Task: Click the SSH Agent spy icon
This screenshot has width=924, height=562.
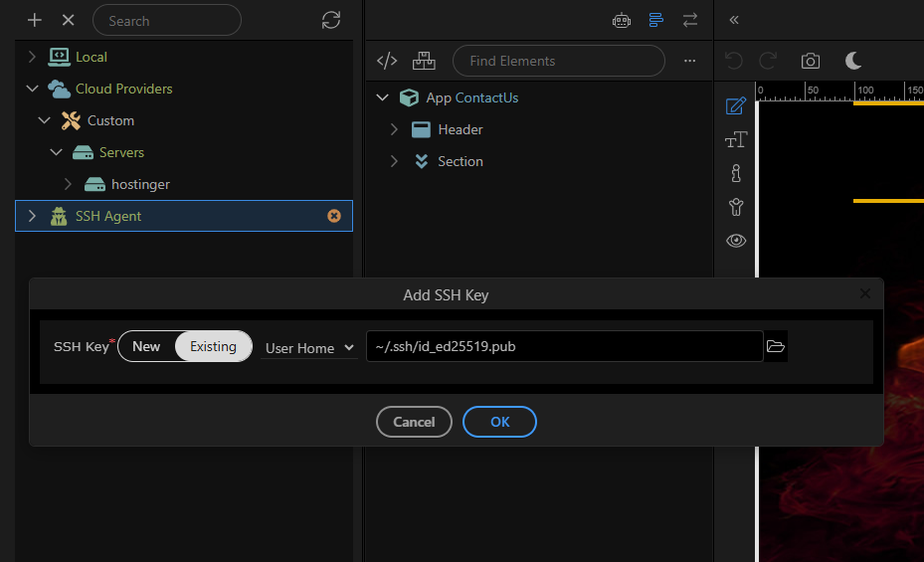Action: pos(59,216)
